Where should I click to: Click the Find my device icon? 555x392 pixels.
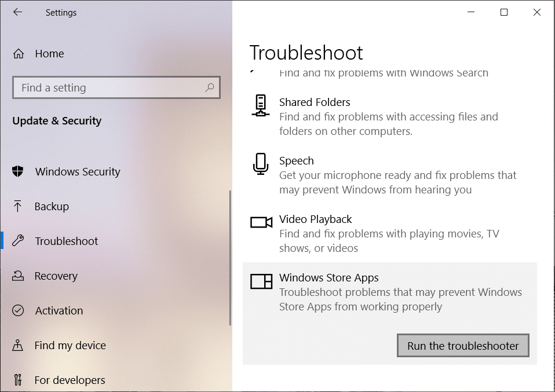pos(17,345)
